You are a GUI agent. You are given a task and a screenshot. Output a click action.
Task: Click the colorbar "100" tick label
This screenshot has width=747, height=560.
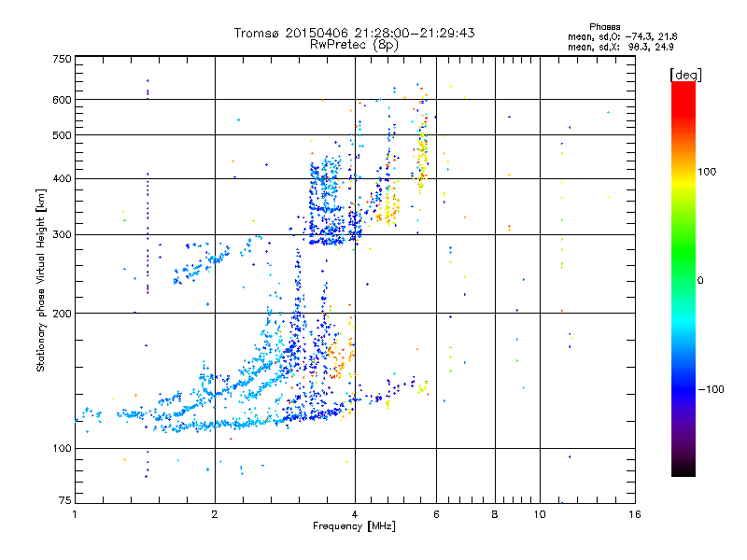click(707, 172)
